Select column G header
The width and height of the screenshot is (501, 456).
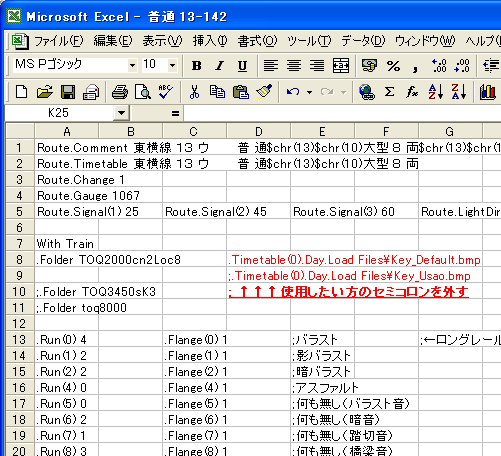pos(450,131)
